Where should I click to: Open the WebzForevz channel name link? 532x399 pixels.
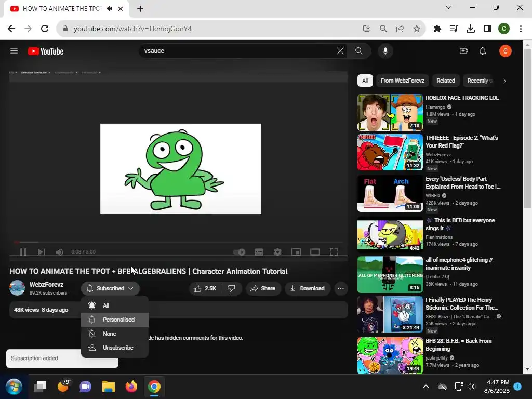coord(46,285)
